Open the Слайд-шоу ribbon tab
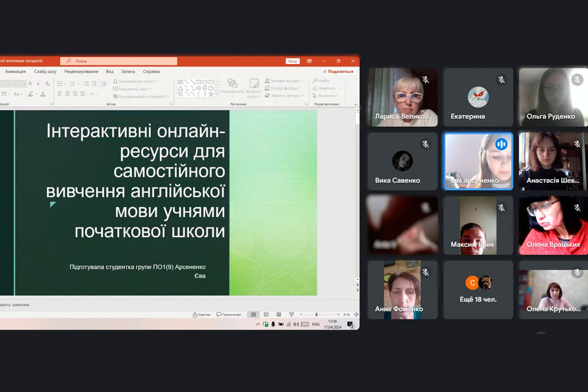588x392 pixels. [45, 71]
